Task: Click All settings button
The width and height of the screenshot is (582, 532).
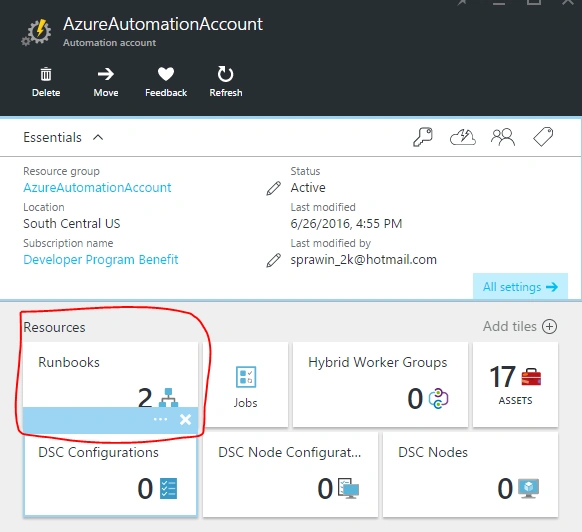Action: (x=520, y=286)
